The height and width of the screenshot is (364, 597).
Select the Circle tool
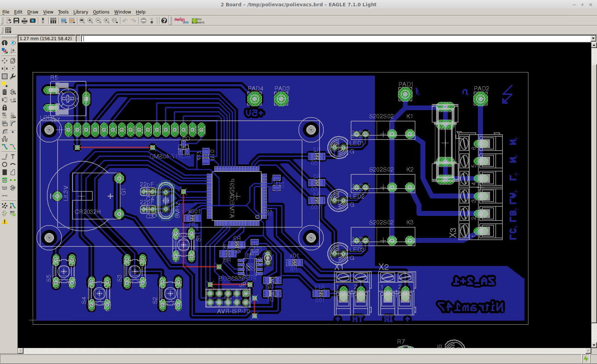point(5,164)
